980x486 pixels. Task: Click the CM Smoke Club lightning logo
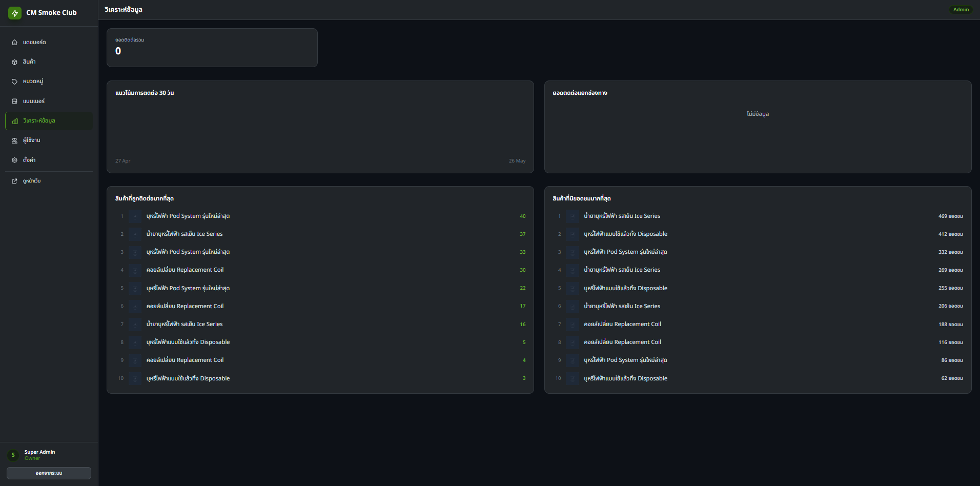click(15, 13)
